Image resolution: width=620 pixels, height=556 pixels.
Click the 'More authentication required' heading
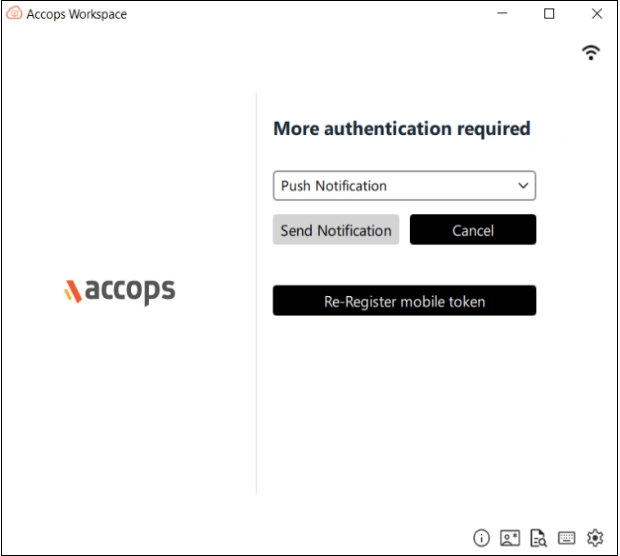click(402, 129)
